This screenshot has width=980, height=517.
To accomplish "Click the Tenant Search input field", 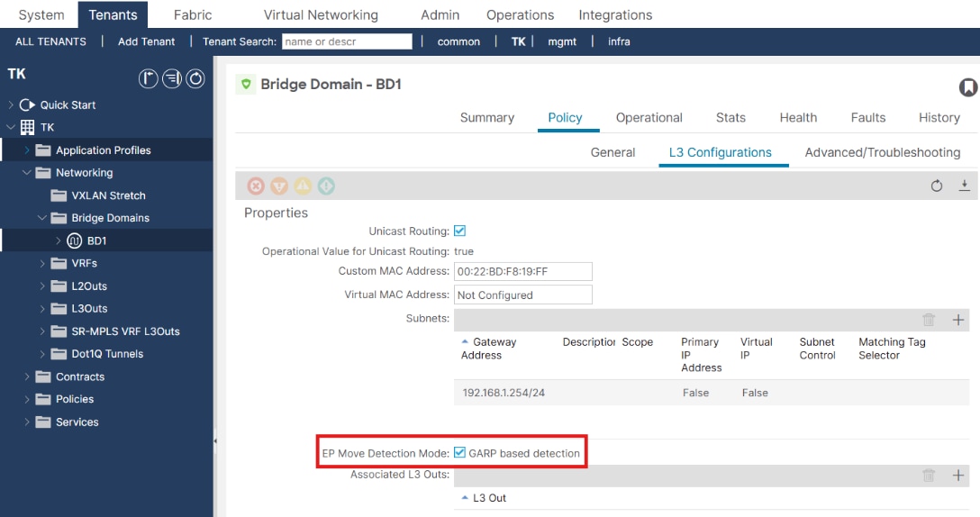I will pyautogui.click(x=347, y=41).
